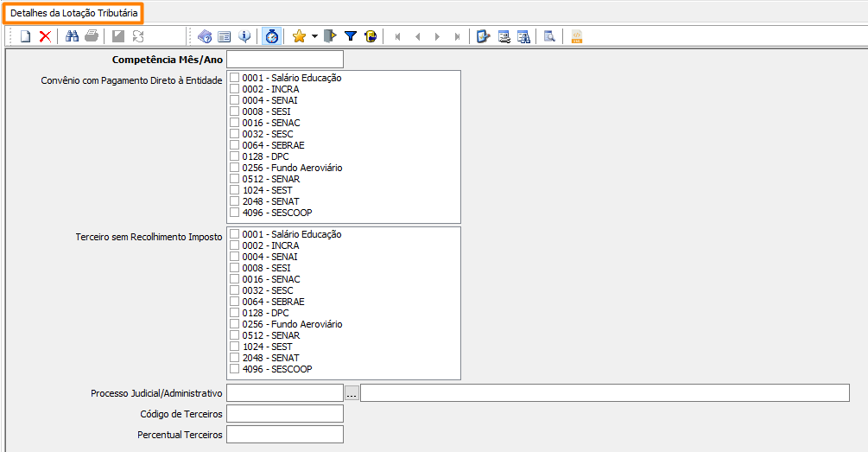Go to the next record arrow
This screenshot has height=452, width=868.
(x=437, y=36)
